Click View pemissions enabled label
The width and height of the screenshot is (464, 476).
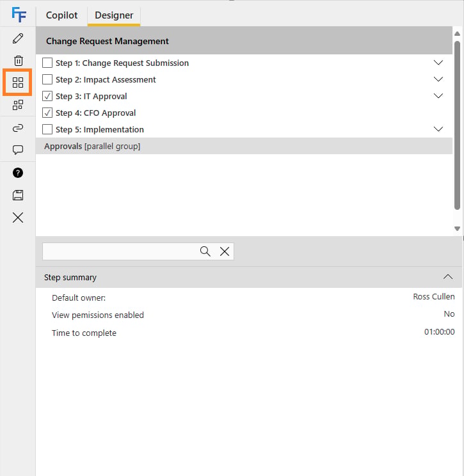(98, 315)
